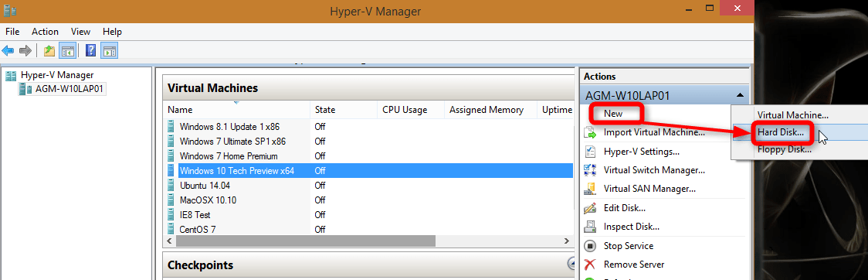
Task: Click the Up one level toolbar icon
Action: pos(50,51)
